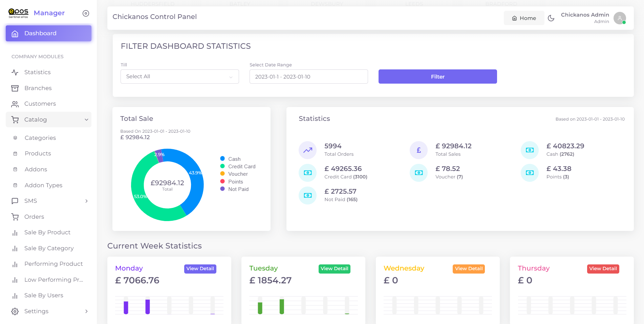
Task: Open the Till Select All dropdown
Action: point(179,77)
